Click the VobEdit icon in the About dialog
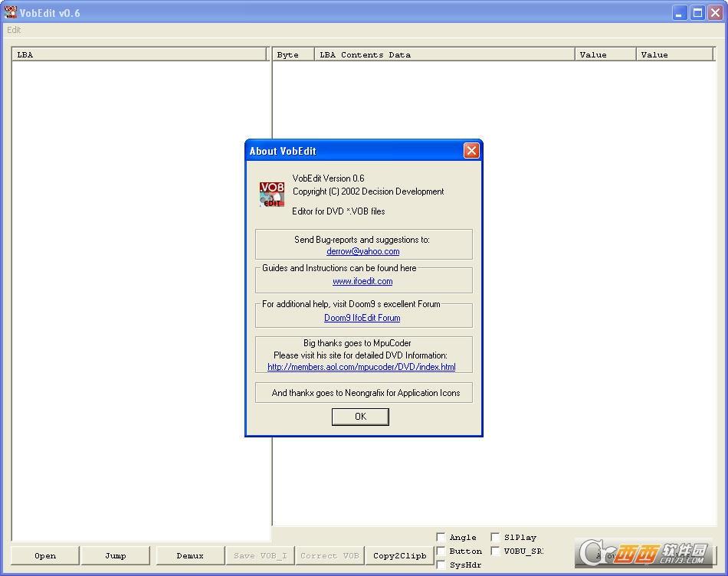The image size is (728, 576). tap(271, 194)
